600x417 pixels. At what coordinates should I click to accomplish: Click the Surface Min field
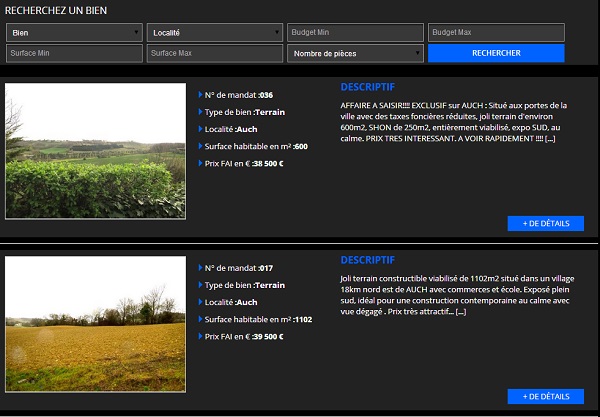pos(74,53)
